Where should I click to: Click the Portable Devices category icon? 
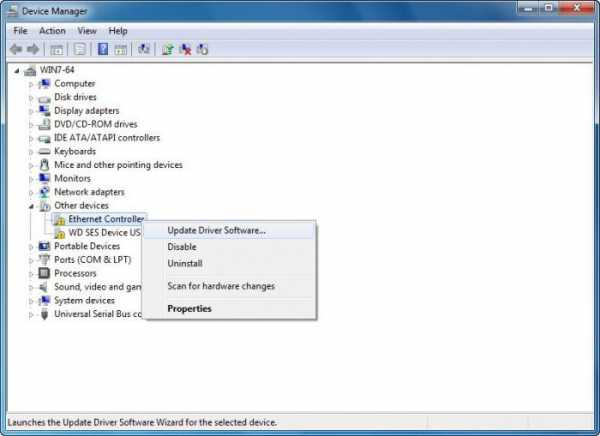click(x=44, y=246)
